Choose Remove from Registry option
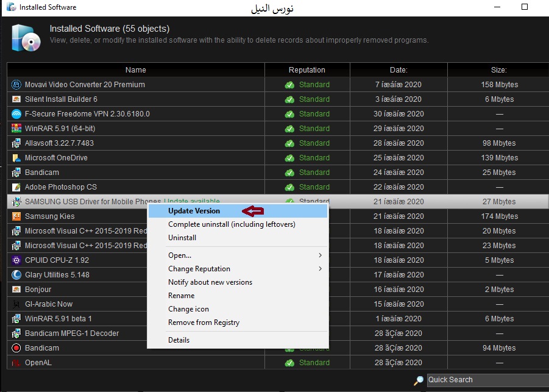 click(x=204, y=323)
